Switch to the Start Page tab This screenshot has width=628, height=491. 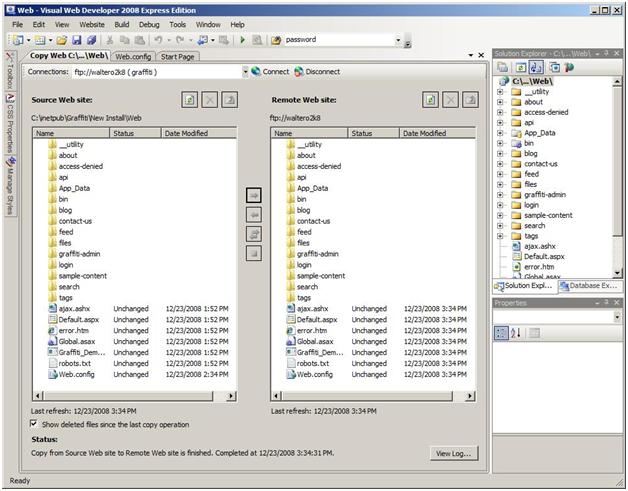click(177, 56)
